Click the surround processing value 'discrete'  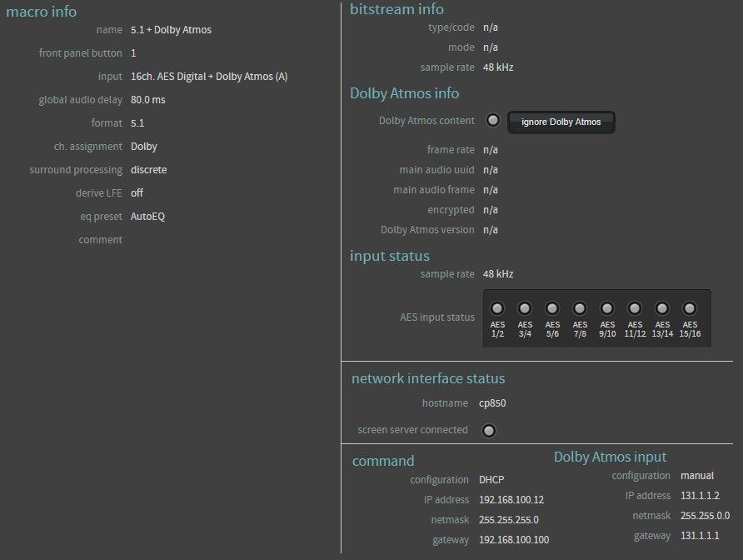point(149,170)
